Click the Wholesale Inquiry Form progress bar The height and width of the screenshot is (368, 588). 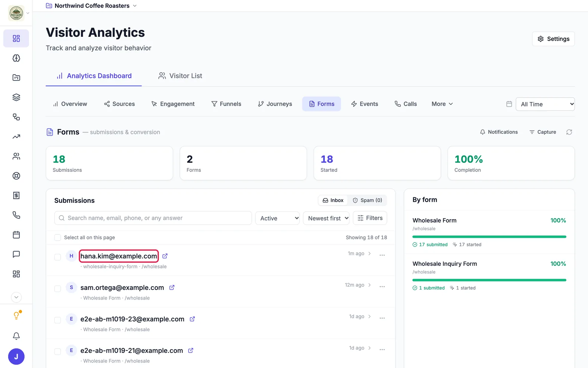(489, 280)
